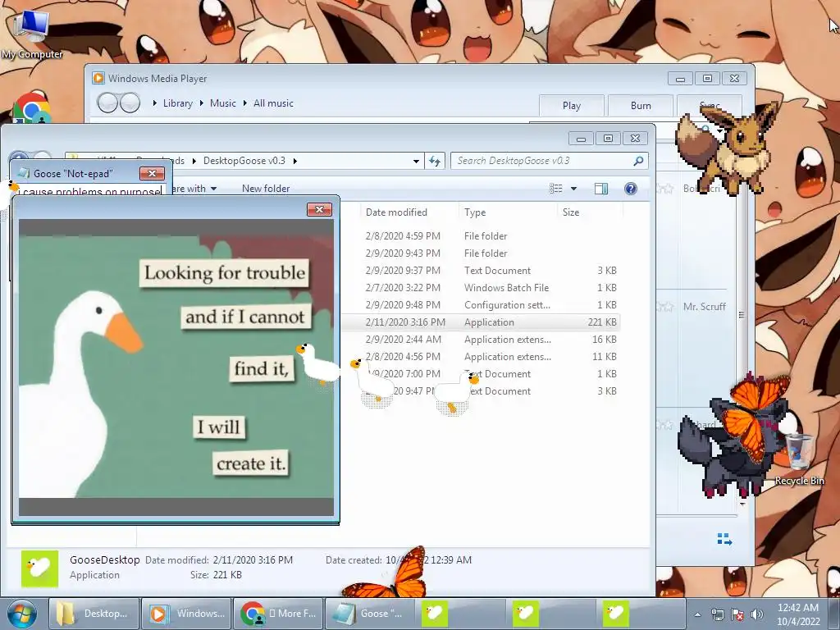840x630 pixels.
Task: Close the goose meme image window
Action: tap(319, 209)
